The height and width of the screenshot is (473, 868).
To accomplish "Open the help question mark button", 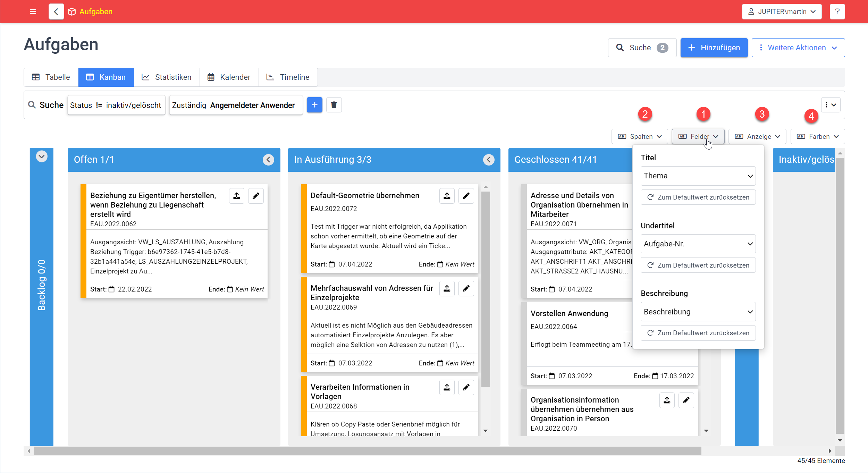I will (837, 11).
